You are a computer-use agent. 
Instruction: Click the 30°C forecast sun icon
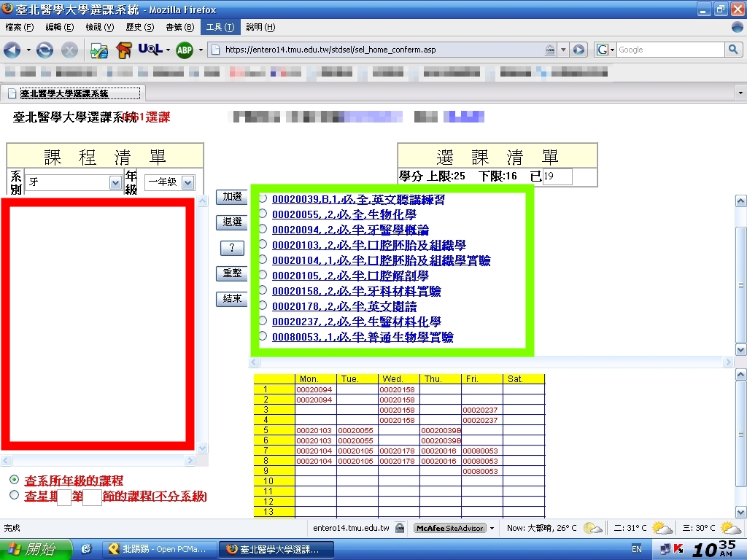point(730,528)
